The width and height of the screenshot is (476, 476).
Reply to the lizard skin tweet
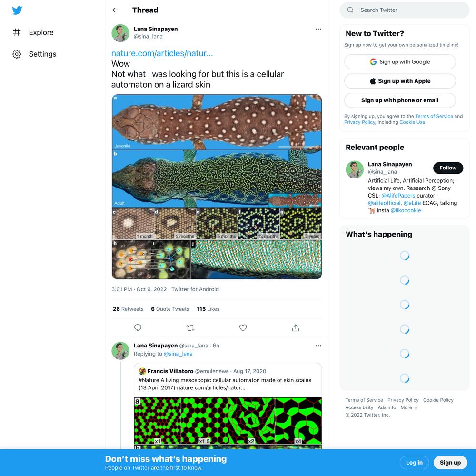click(x=138, y=328)
